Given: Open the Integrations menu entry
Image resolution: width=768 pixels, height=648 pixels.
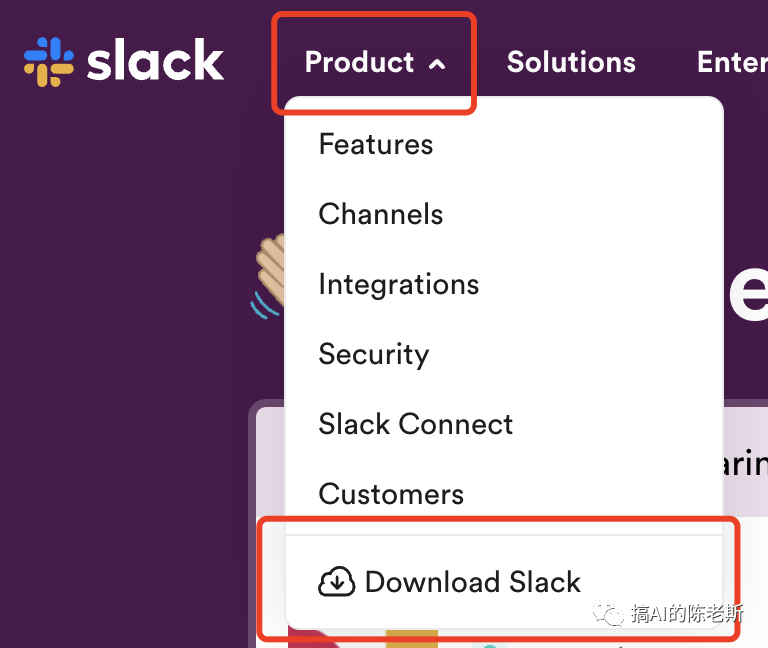Looking at the screenshot, I should (x=399, y=285).
